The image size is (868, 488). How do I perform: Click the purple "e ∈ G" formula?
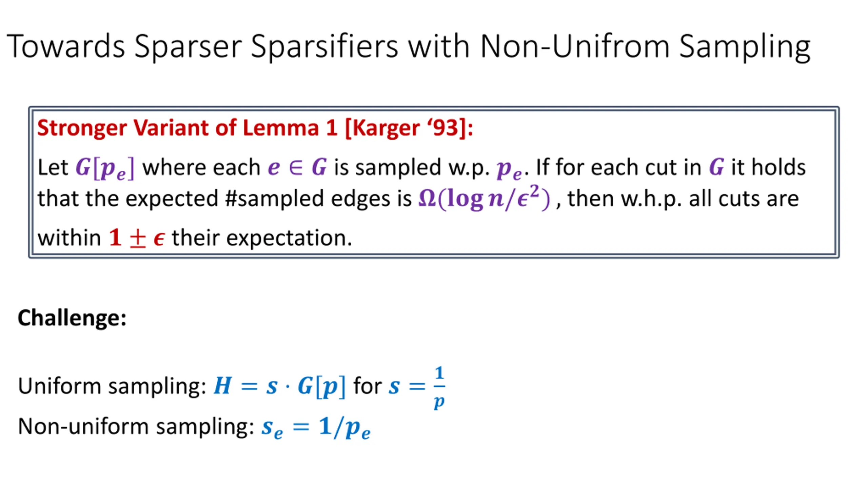point(297,167)
